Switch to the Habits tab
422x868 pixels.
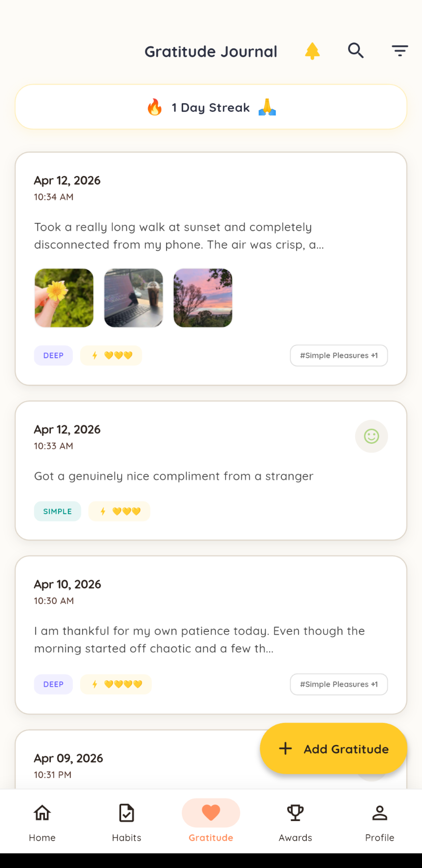coord(127,822)
